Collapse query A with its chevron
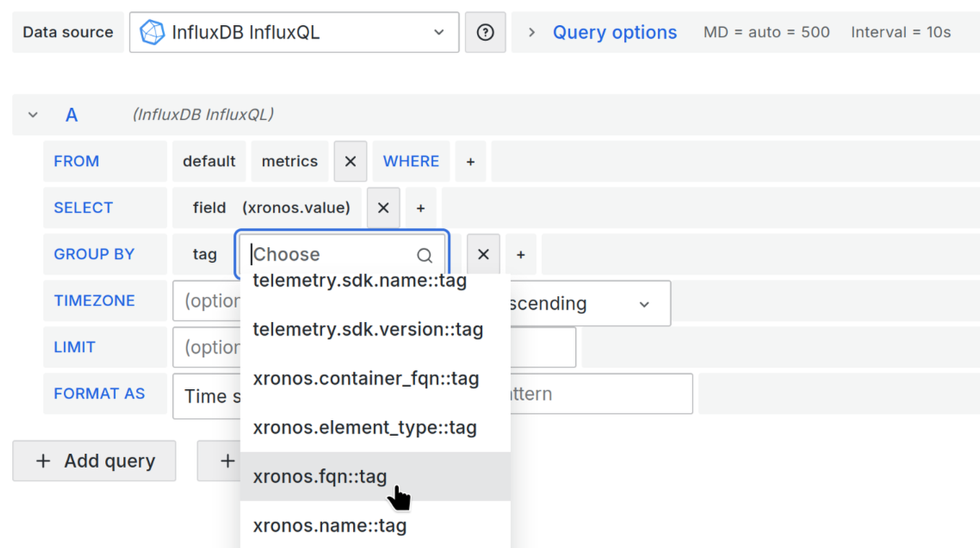The width and height of the screenshot is (980, 548). pyautogui.click(x=33, y=115)
